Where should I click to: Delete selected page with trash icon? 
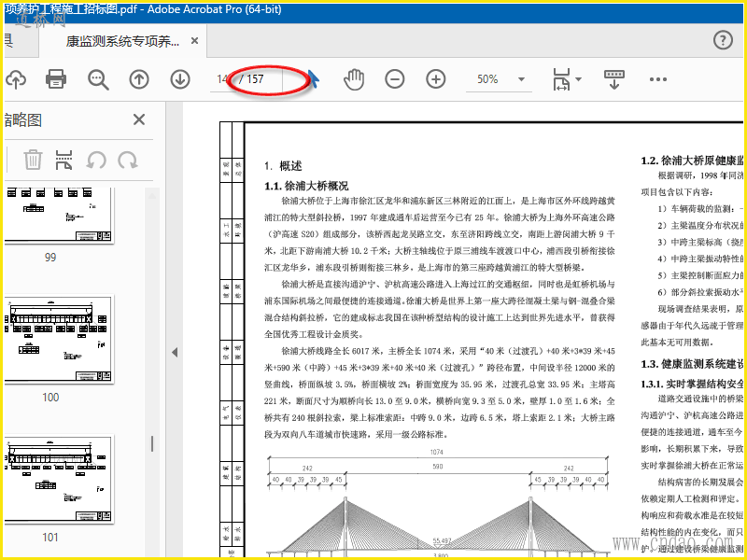[33, 160]
